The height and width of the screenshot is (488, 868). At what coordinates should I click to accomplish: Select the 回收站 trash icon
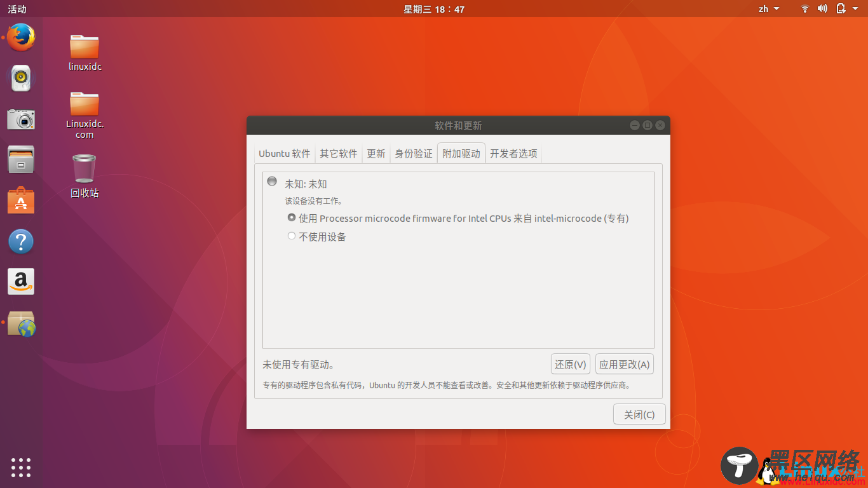point(85,176)
